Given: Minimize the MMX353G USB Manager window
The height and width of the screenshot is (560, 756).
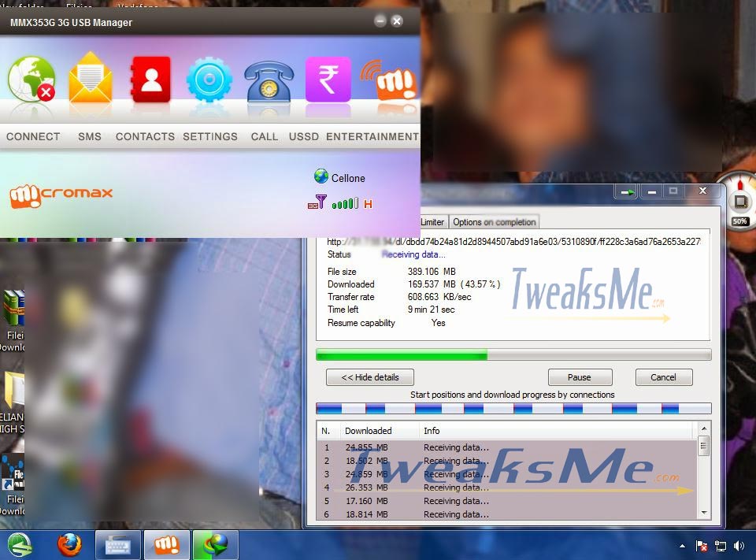Looking at the screenshot, I should tap(380, 20).
